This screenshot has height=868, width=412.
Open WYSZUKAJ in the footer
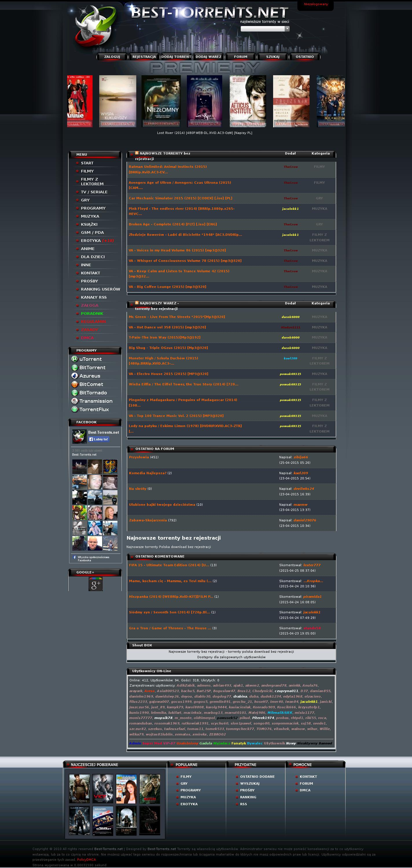[250, 784]
